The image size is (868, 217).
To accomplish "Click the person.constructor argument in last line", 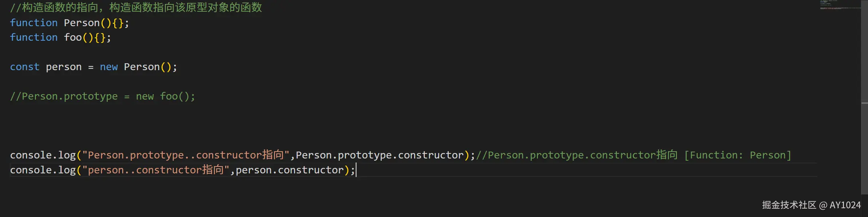I will pos(290,170).
